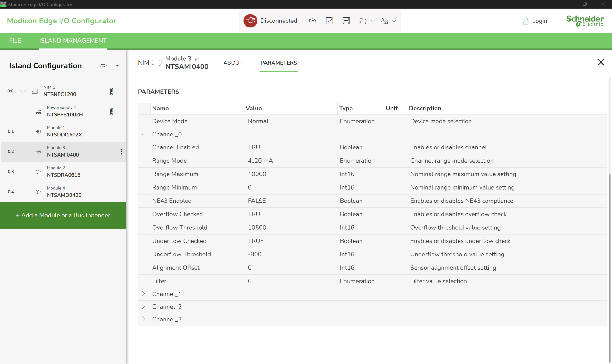The height and width of the screenshot is (364, 612).
Task: Open the Island Configuration dropdown arrow
Action: click(117, 65)
